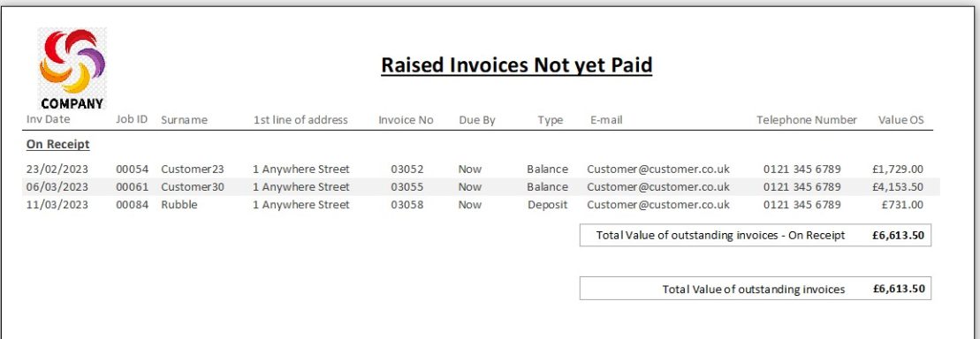Select surname Rubble
The image size is (980, 339).
(179, 205)
